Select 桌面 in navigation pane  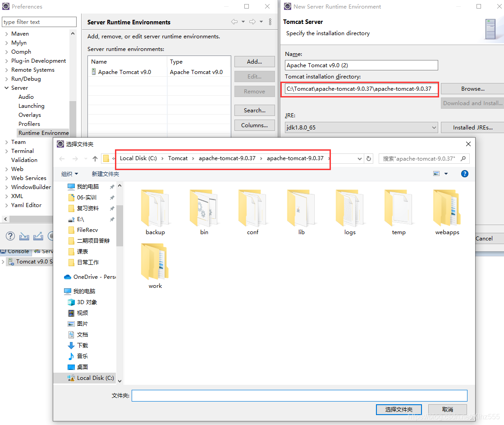coord(78,367)
